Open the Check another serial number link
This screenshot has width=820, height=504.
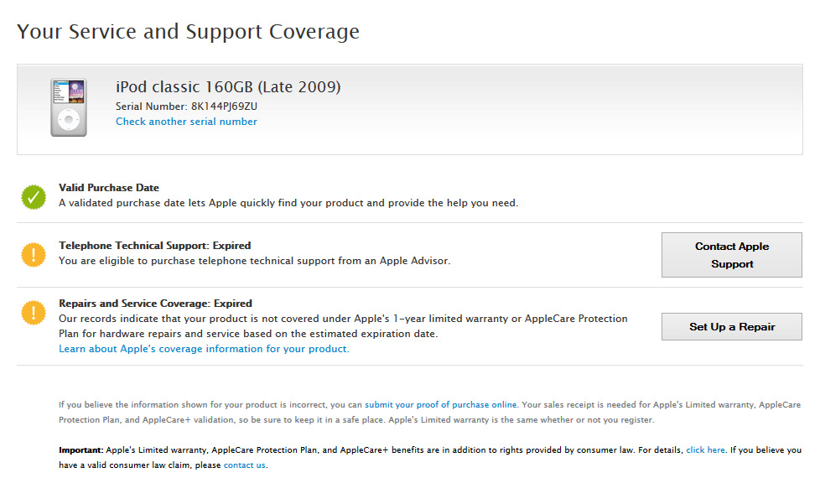186,122
